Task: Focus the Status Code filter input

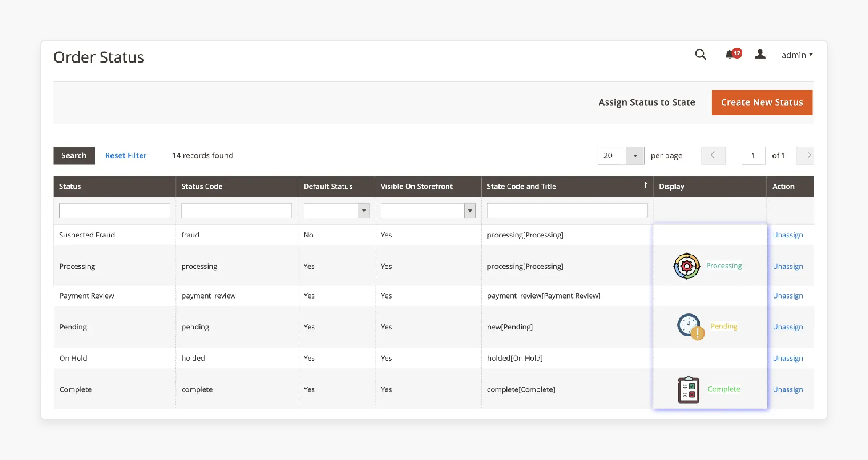Action: 237,211
